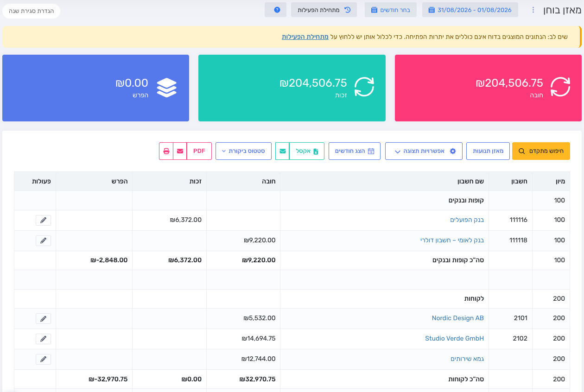Click the ₪-2,848.00 difference value
The height and width of the screenshot is (392, 584).
coord(109,260)
